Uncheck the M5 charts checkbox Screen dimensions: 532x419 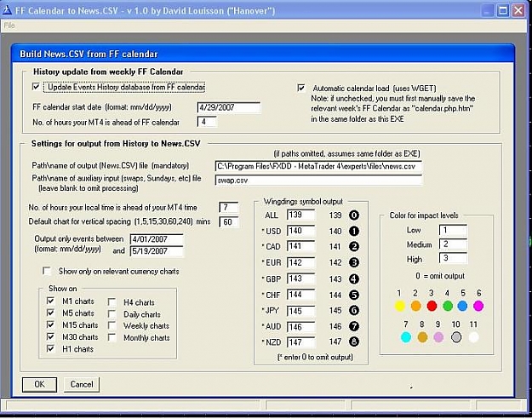coord(50,313)
